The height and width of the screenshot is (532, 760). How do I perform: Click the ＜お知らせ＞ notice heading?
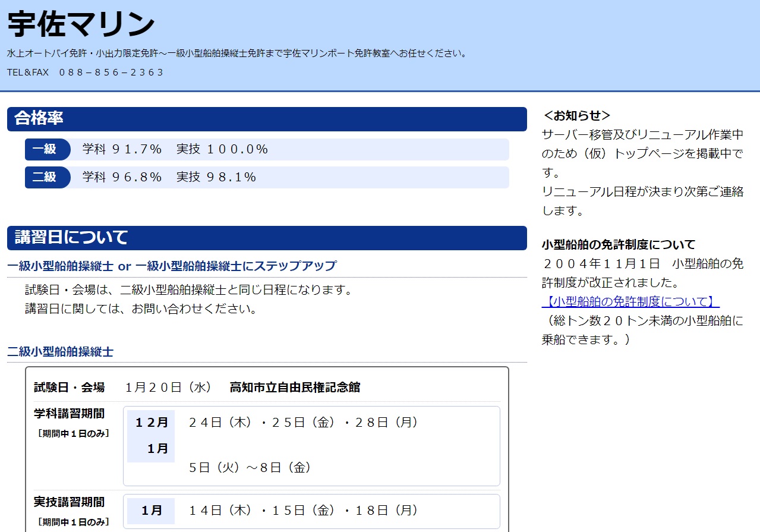(577, 115)
